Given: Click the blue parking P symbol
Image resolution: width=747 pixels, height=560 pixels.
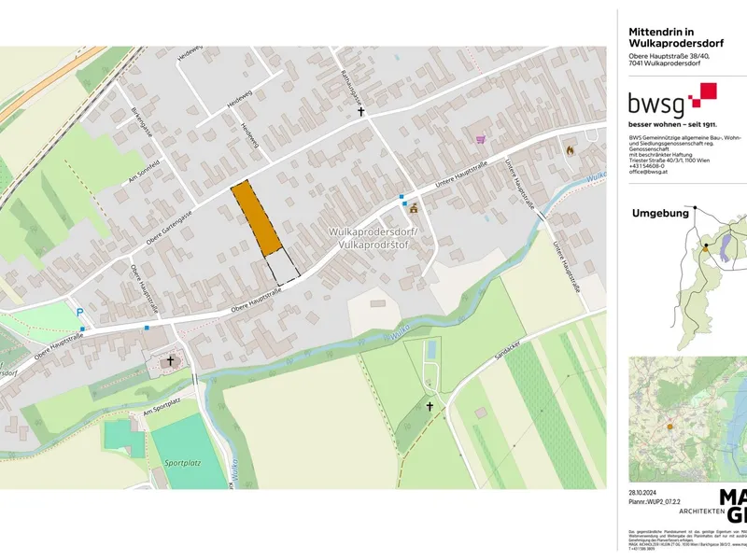Looking at the screenshot, I should pyautogui.click(x=79, y=313).
